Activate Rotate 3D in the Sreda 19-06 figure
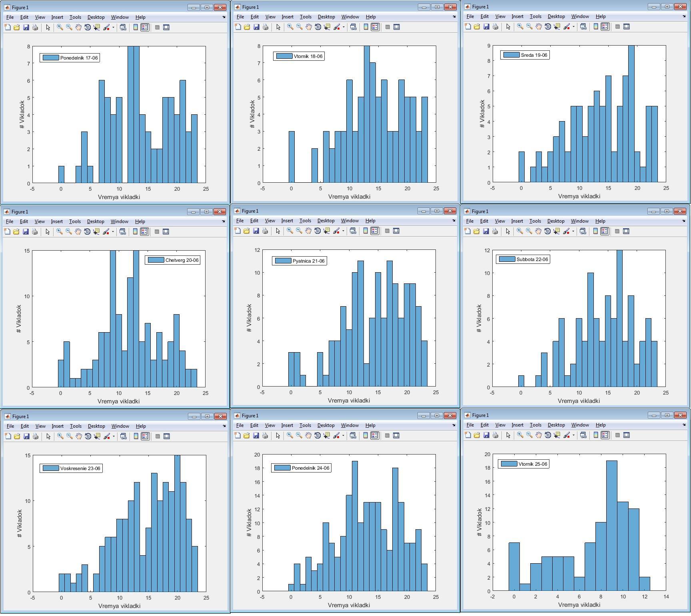This screenshot has width=691, height=616. [548, 27]
